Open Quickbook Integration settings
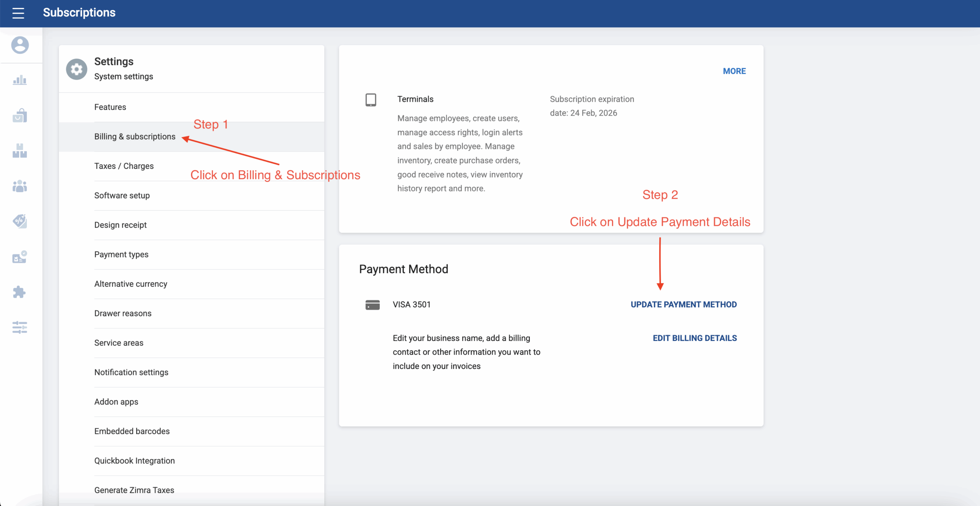Image resolution: width=980 pixels, height=506 pixels. (x=134, y=460)
